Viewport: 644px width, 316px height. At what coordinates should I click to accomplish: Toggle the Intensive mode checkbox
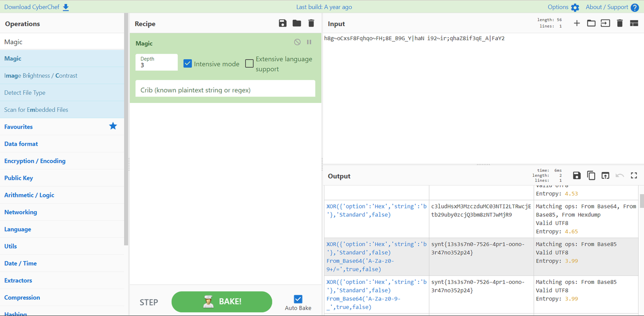point(188,64)
